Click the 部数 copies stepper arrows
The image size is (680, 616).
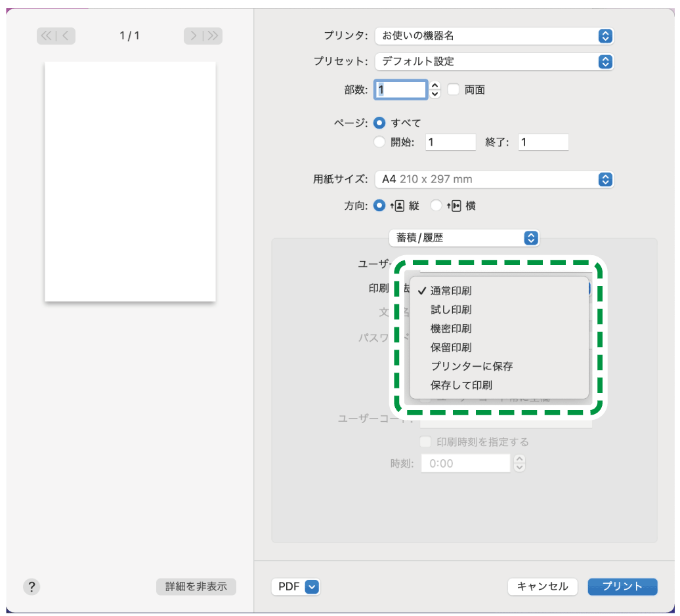435,89
